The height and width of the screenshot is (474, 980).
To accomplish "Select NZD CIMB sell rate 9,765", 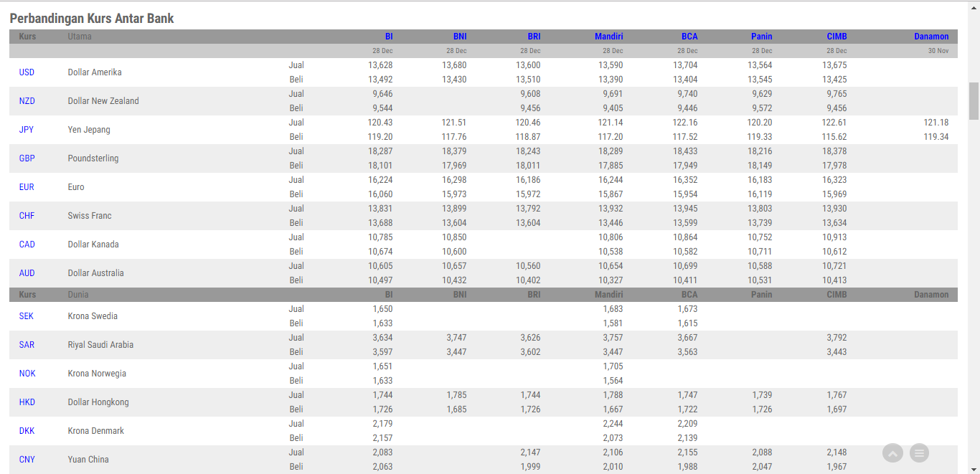I will tap(837, 94).
